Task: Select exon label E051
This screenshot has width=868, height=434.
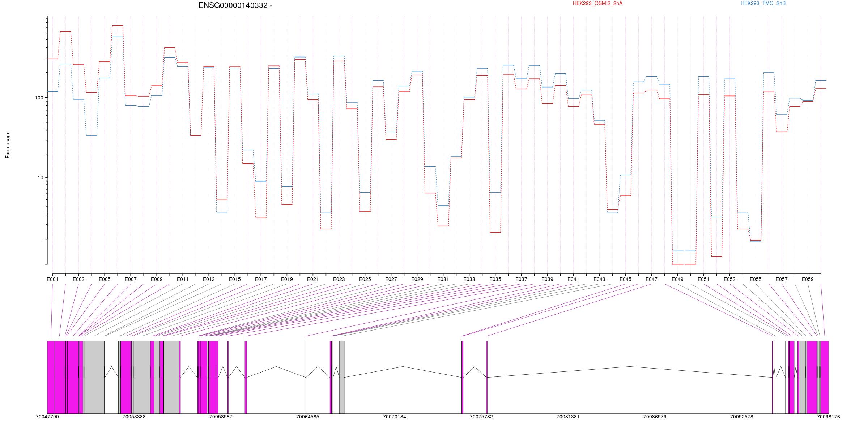Action: point(703,279)
